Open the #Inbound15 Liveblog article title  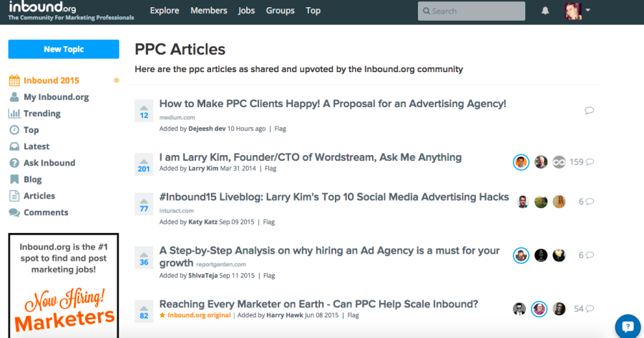tap(334, 197)
